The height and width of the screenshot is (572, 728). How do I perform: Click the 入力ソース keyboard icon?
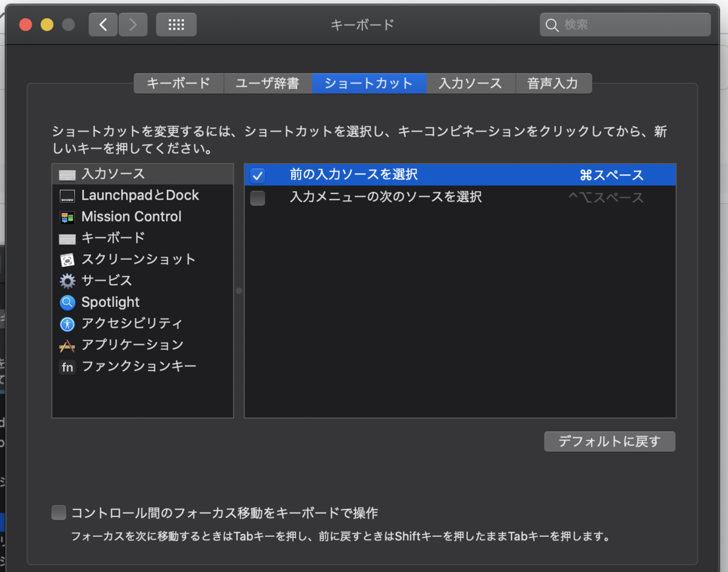pos(67,175)
